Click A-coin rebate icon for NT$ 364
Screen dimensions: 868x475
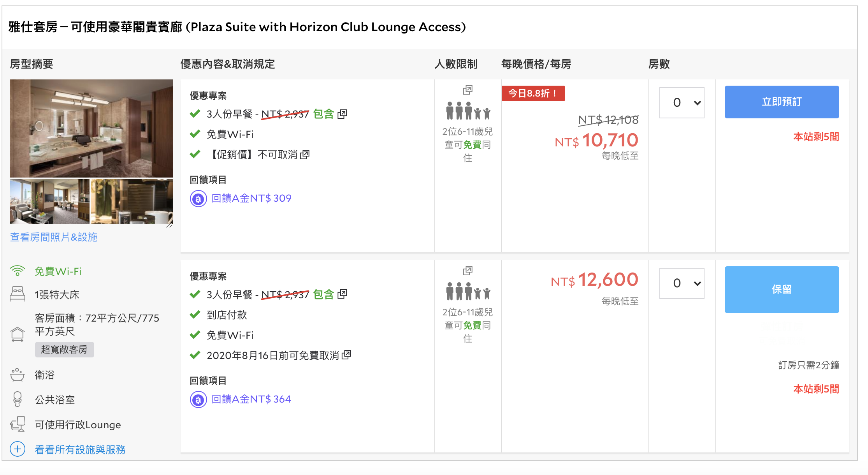(x=199, y=400)
